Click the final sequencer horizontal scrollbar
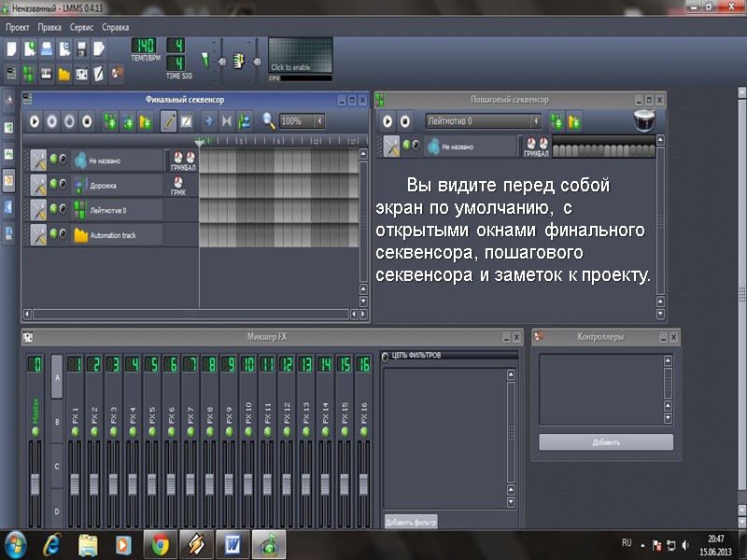 190,315
